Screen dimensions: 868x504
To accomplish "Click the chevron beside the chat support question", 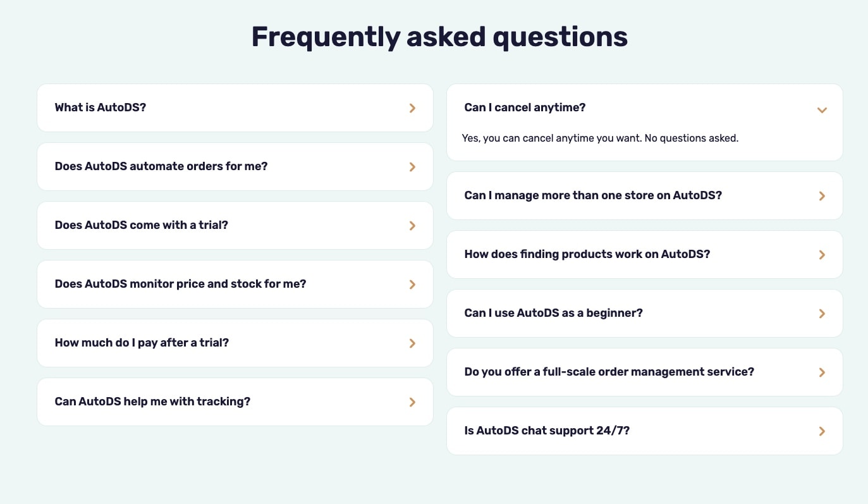I will pos(822,431).
